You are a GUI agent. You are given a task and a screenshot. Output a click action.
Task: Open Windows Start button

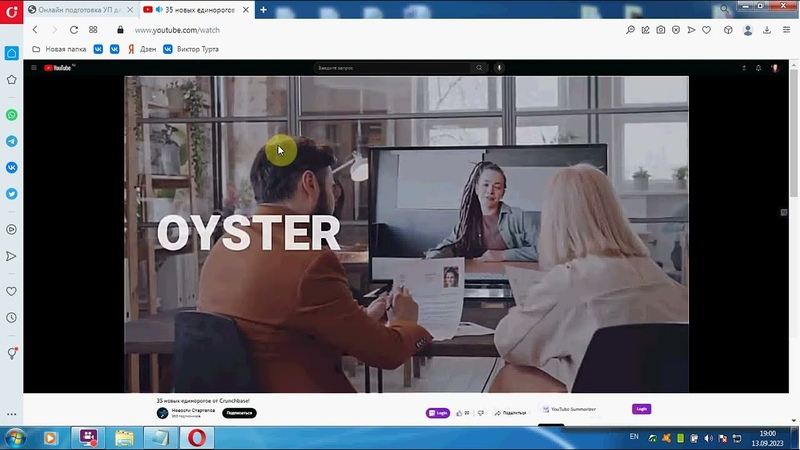point(15,438)
